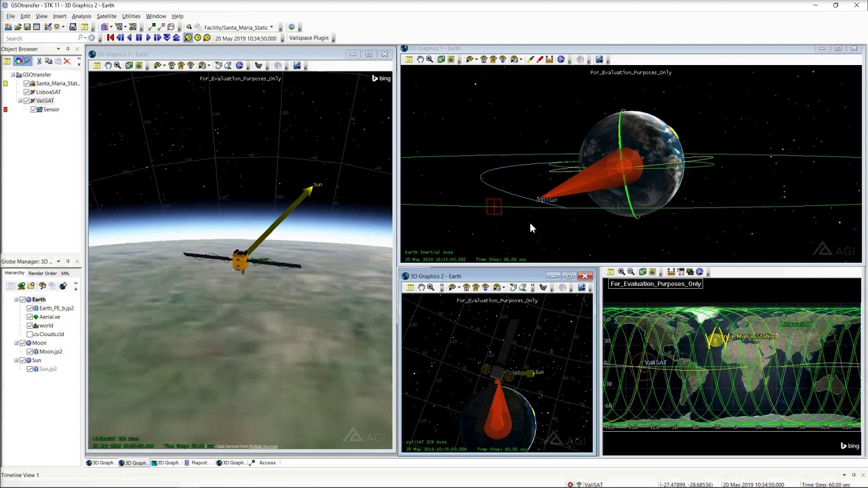The height and width of the screenshot is (488, 868).
Task: Collapse the Sun node in Globe Manager
Action: pyautogui.click(x=16, y=361)
